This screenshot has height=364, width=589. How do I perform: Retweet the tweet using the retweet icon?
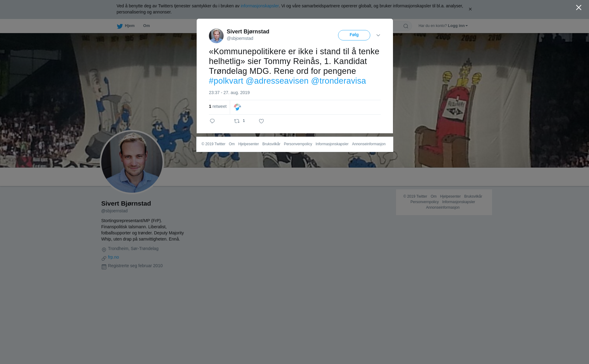(x=237, y=121)
